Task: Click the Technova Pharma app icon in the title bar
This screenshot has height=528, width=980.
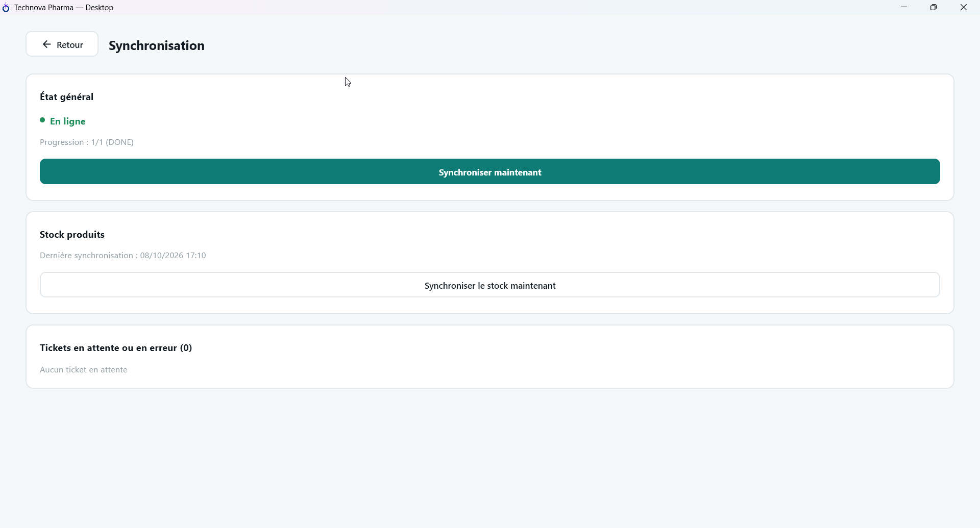Action: tap(6, 8)
